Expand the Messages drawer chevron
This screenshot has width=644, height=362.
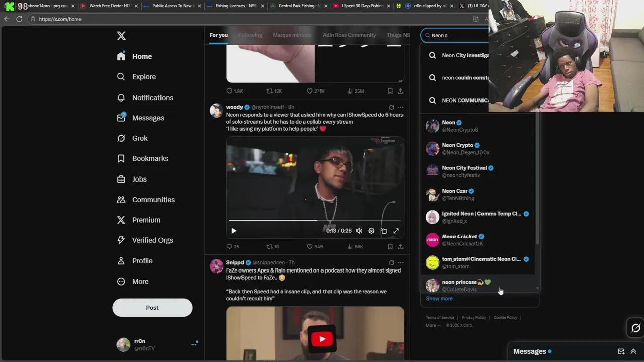633,351
